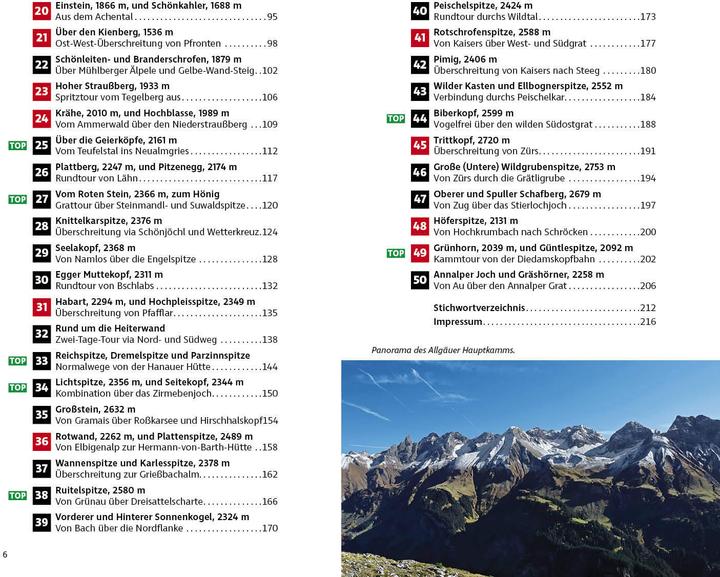Click the green TOP label beside Grünhorn

coord(396,253)
